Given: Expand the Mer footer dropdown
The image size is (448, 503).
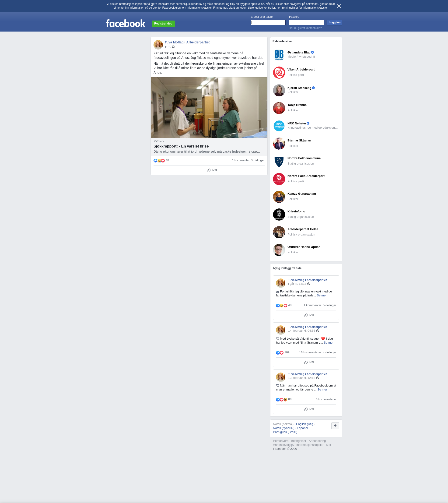Looking at the screenshot, I should 329,445.
